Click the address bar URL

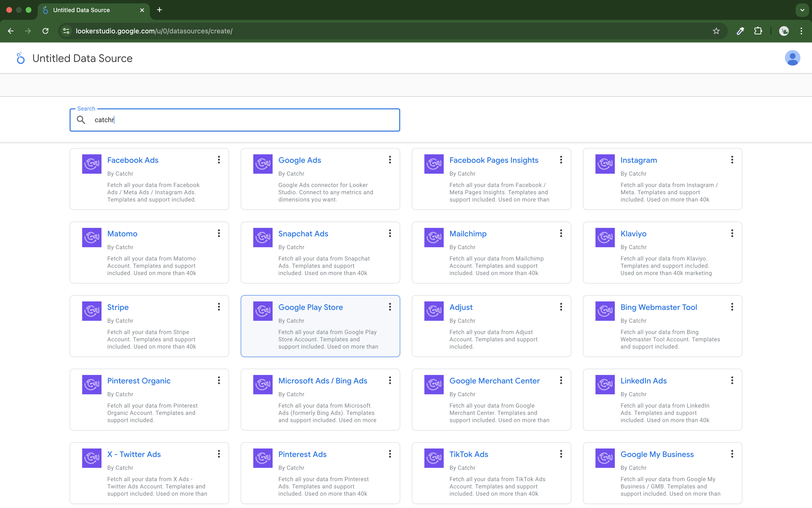coord(154,31)
